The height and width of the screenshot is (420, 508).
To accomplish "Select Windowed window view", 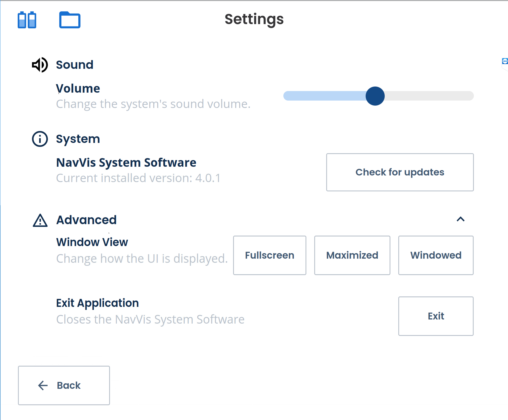I will (x=436, y=255).
